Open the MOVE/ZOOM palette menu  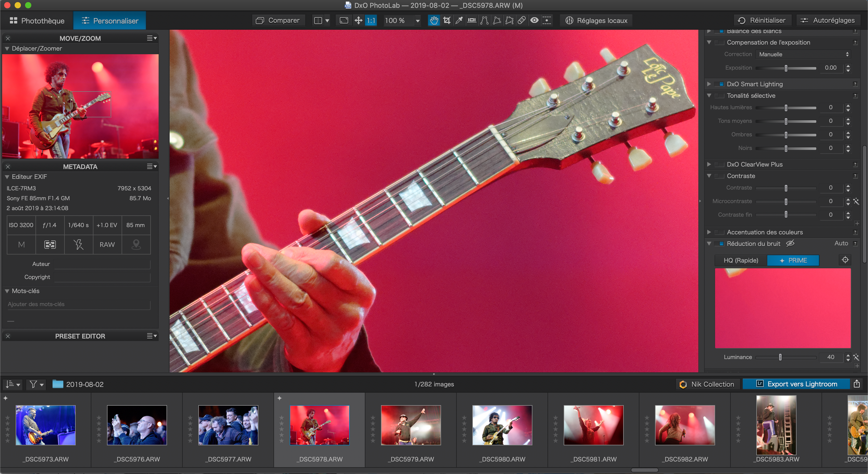[x=152, y=38]
